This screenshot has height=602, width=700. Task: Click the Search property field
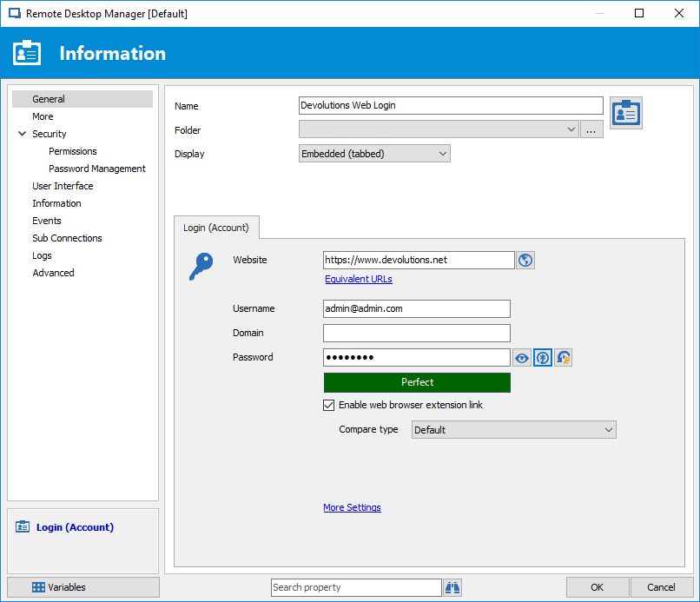[356, 587]
